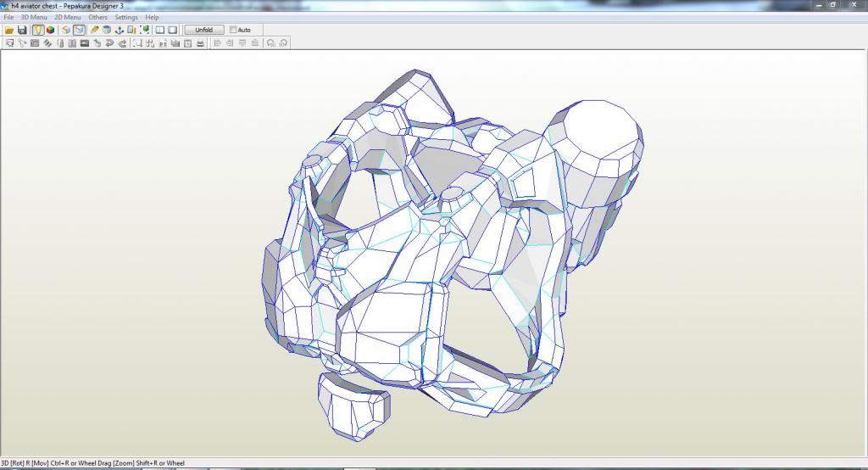Viewport: 868px width, 470px height.
Task: Click the align left icon
Action: [x=217, y=43]
